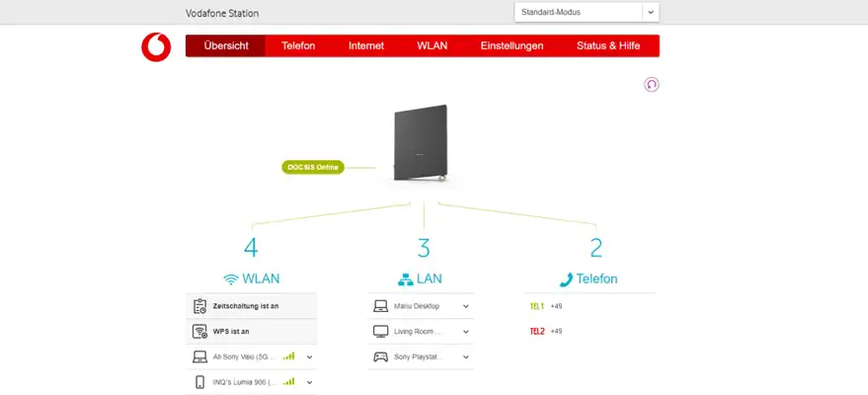
Task: Expand the Ali Sony Vaio entry
Action: (x=309, y=356)
